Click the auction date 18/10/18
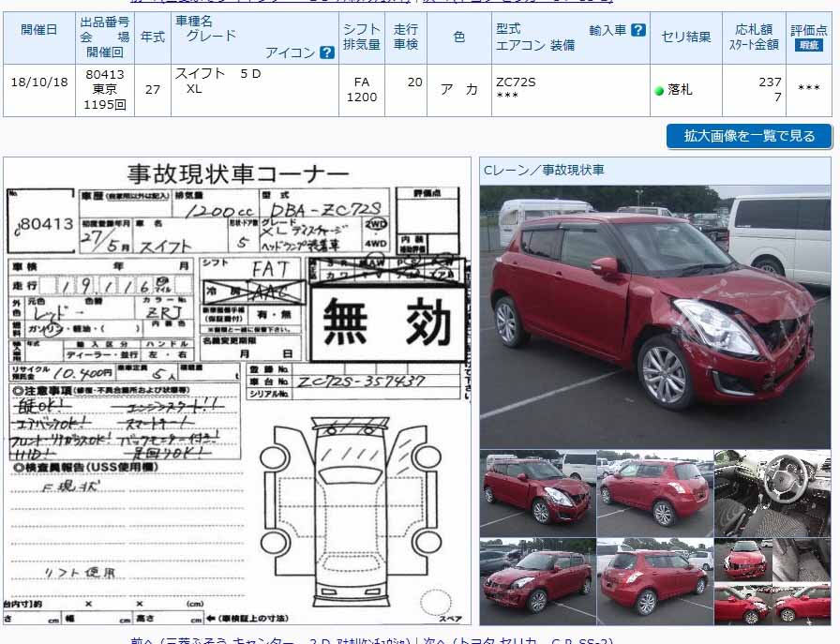Image resolution: width=840 pixels, height=644 pixels. coord(39,82)
